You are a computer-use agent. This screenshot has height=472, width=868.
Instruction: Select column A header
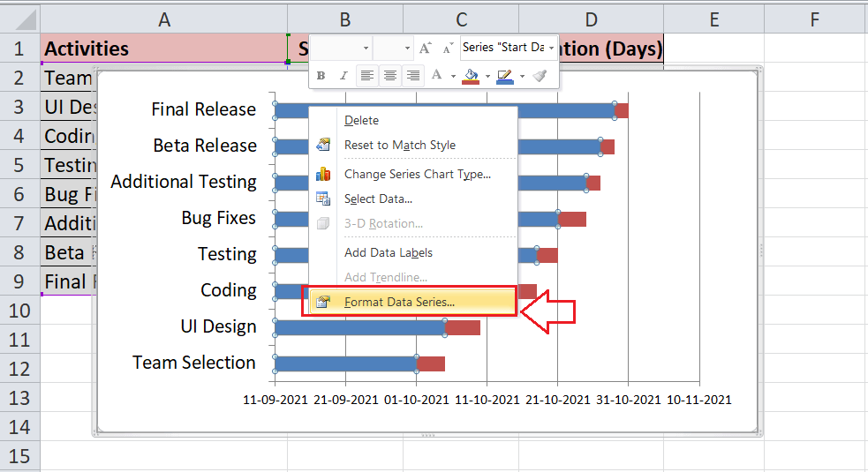[164, 20]
